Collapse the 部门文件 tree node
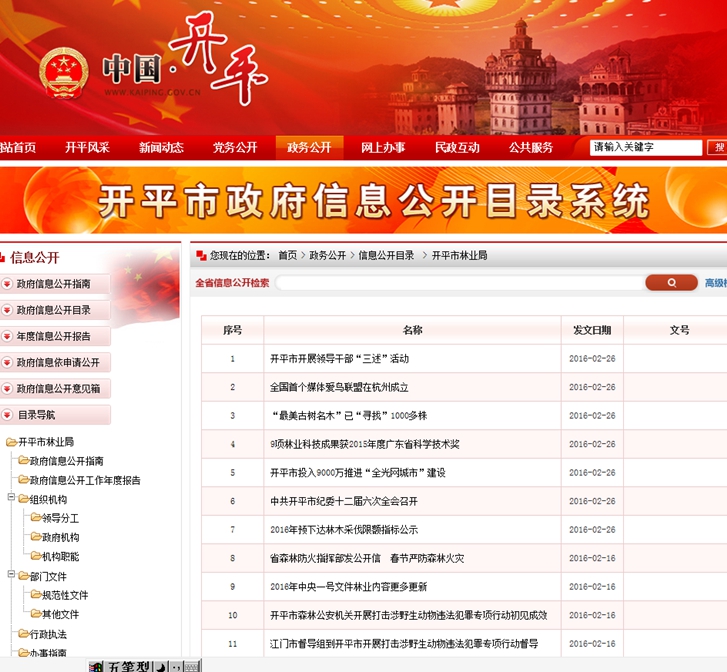 click(x=11, y=576)
